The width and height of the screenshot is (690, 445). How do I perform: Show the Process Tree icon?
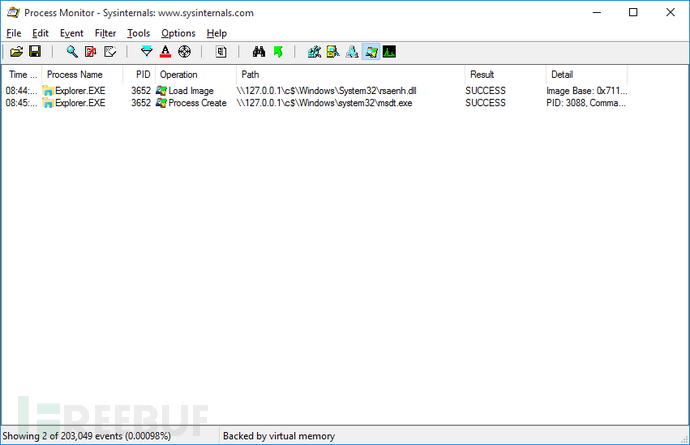pos(221,52)
